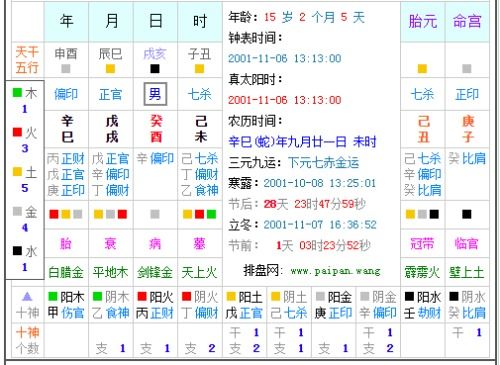The height and width of the screenshot is (365, 500).
Task: Click 七杀 in the hour column
Action: click(200, 94)
